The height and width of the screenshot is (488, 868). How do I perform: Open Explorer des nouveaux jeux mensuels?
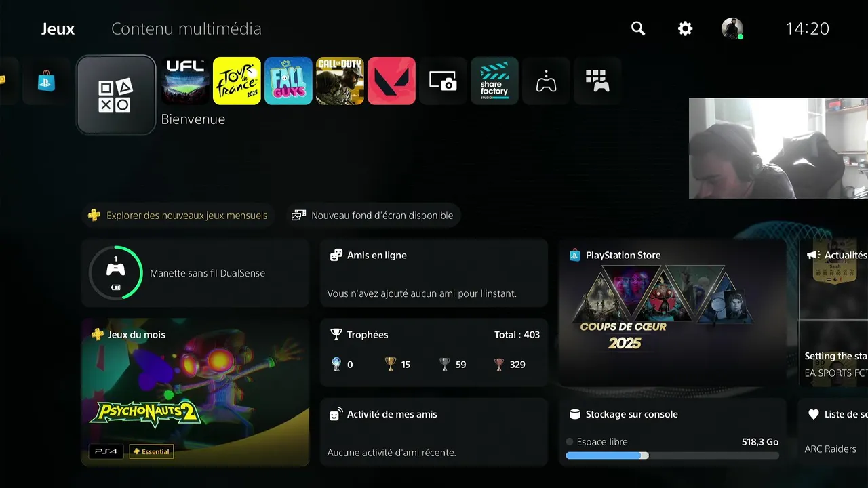pos(178,216)
